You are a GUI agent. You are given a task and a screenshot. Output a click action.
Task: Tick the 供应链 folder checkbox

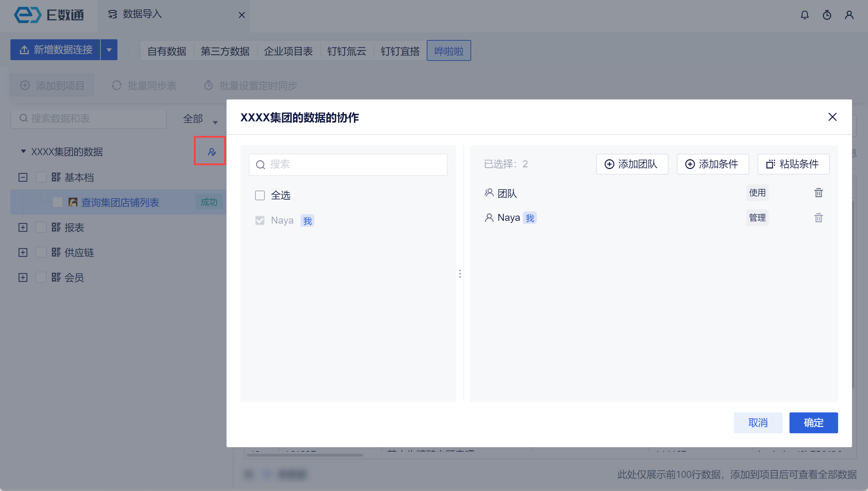tap(41, 252)
